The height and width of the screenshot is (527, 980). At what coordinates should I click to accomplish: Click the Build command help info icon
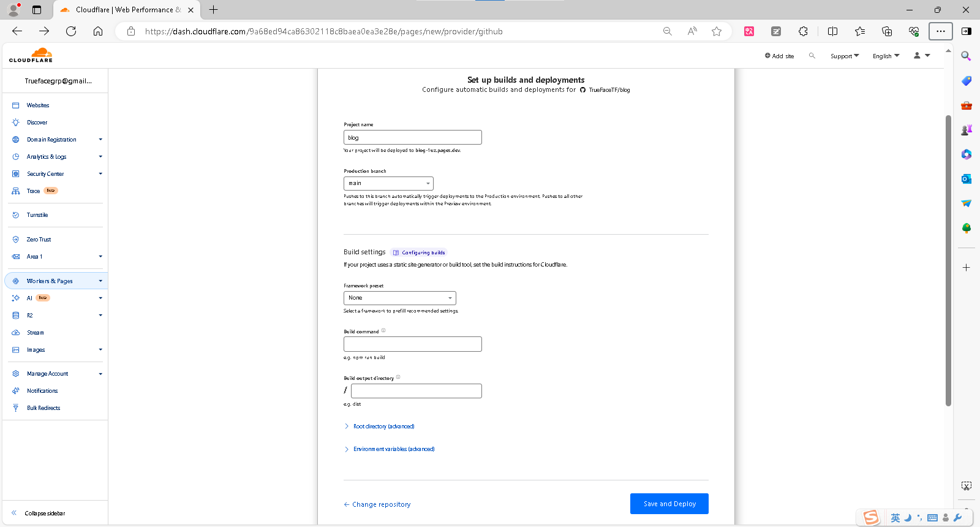point(383,331)
